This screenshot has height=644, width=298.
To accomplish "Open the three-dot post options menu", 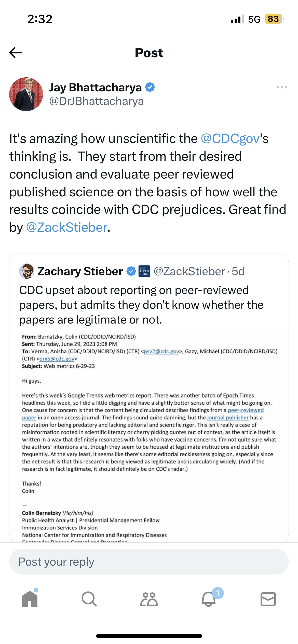I will [x=282, y=87].
